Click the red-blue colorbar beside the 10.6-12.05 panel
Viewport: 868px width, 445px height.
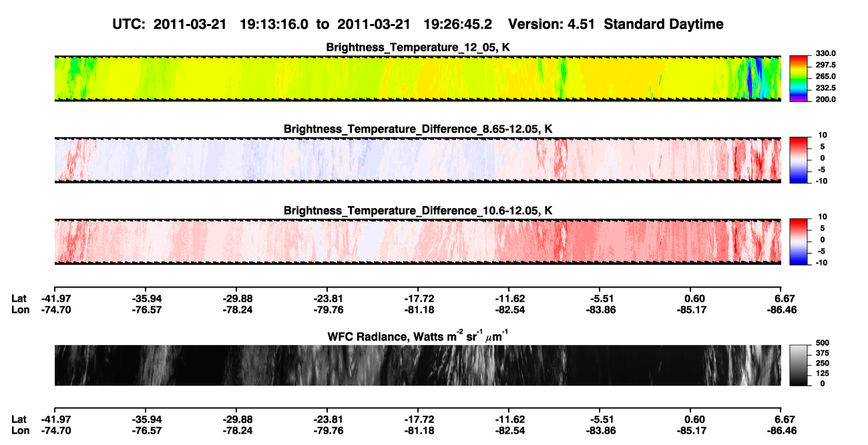tap(799, 242)
